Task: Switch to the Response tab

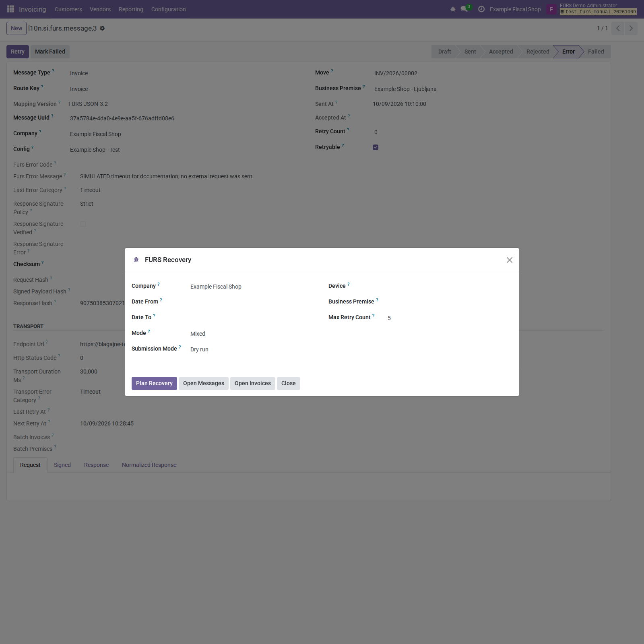Action: coord(97,465)
